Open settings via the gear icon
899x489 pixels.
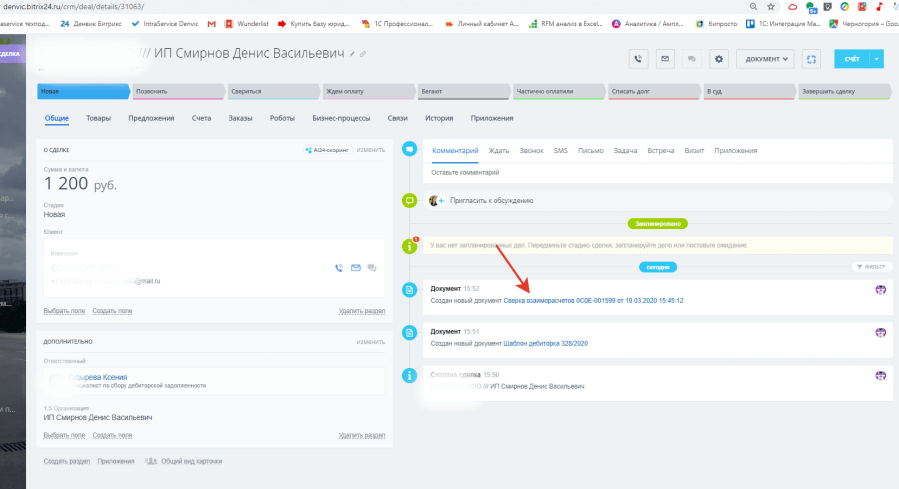coord(718,59)
